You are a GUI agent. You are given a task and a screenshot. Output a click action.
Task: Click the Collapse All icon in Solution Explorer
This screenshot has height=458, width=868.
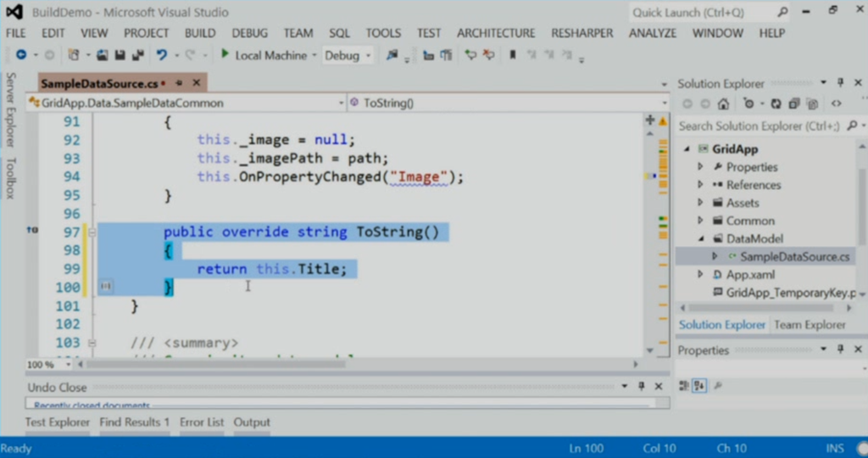793,103
